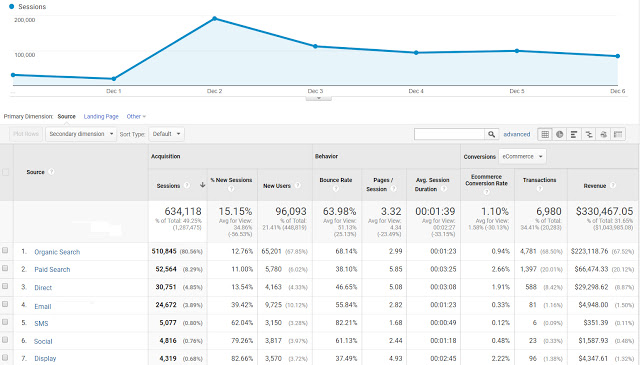Open the Sort Type Default dropdown
The width and height of the screenshot is (640, 365).
[x=167, y=134]
